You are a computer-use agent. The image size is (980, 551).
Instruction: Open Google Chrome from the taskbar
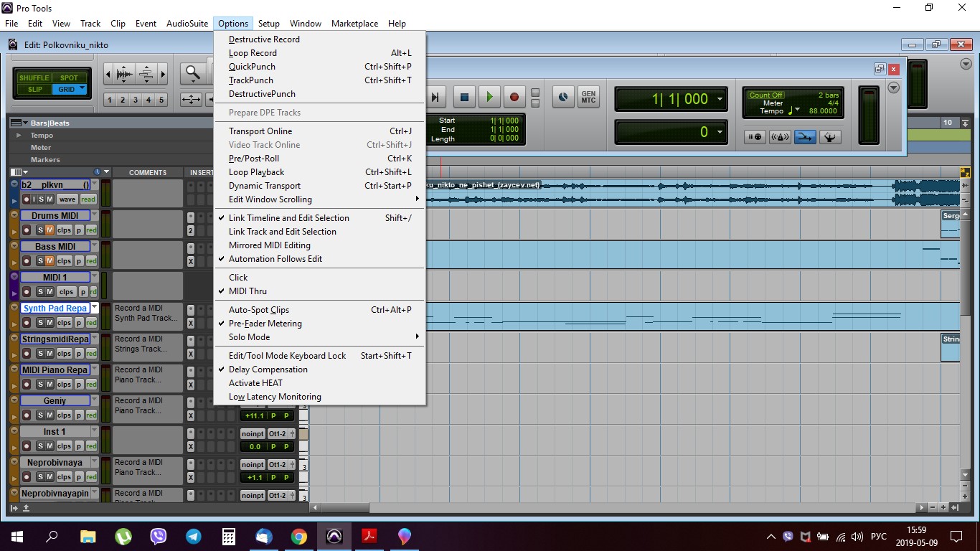(x=298, y=536)
